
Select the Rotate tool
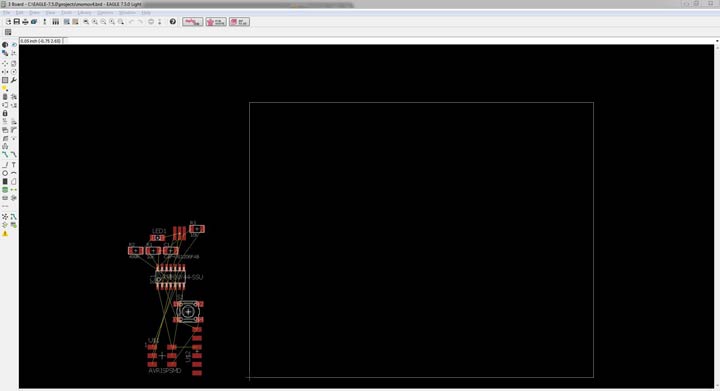(x=14, y=72)
